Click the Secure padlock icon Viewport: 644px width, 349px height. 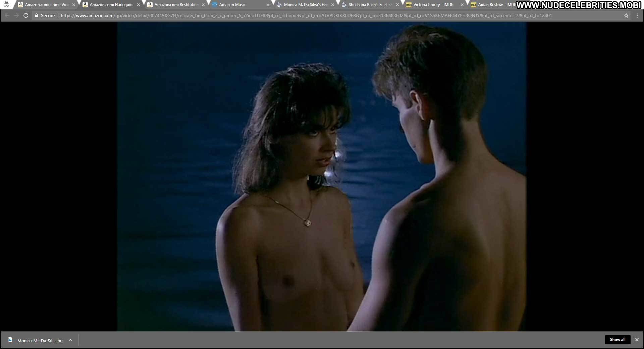[x=37, y=15]
